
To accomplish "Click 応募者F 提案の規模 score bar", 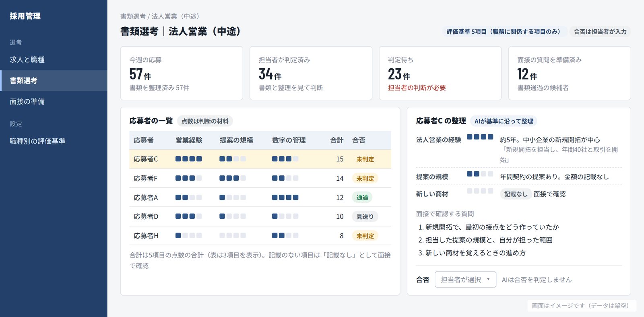I will tap(233, 178).
